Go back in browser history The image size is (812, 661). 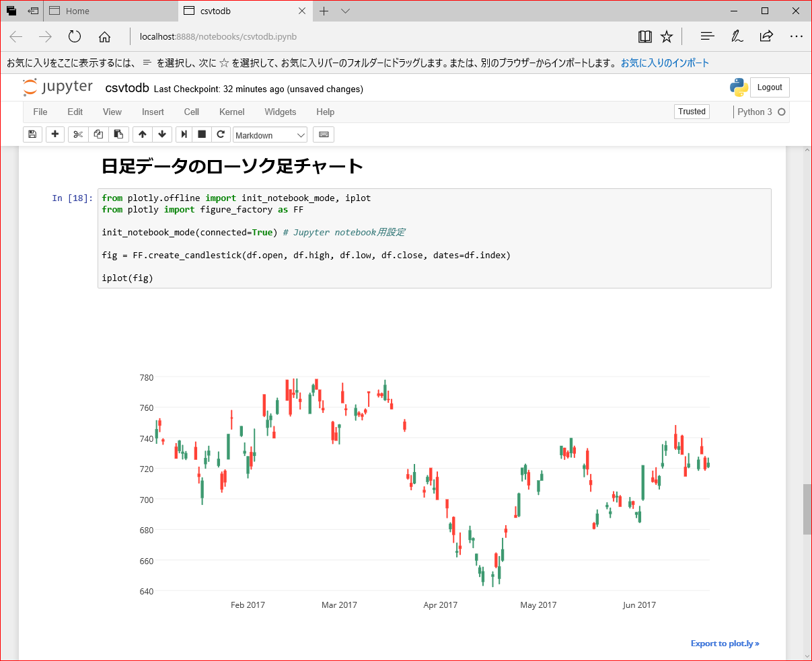pos(16,36)
